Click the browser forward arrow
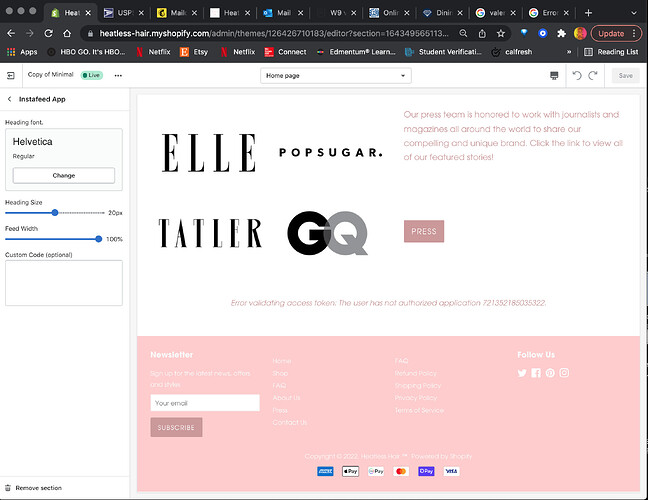 30,33
